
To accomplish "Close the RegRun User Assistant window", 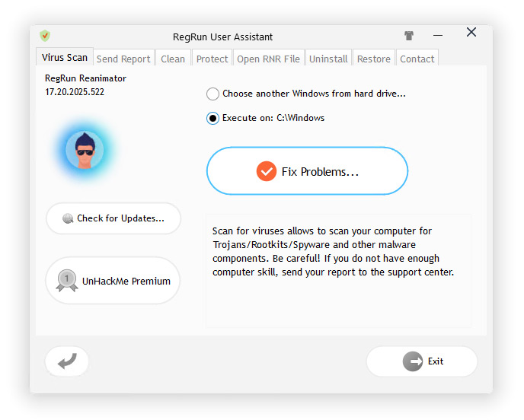I will 471,33.
